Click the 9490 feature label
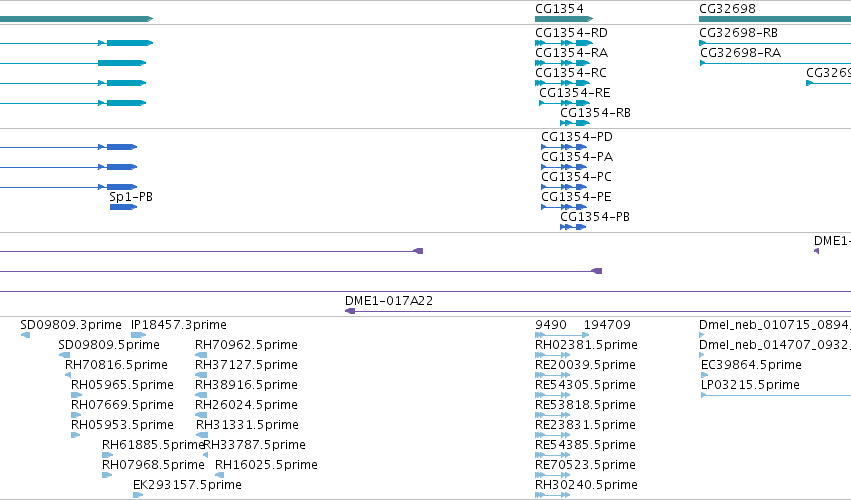 pos(551,325)
